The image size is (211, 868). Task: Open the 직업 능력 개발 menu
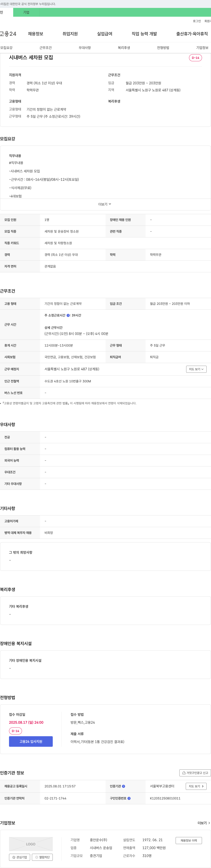click(144, 34)
